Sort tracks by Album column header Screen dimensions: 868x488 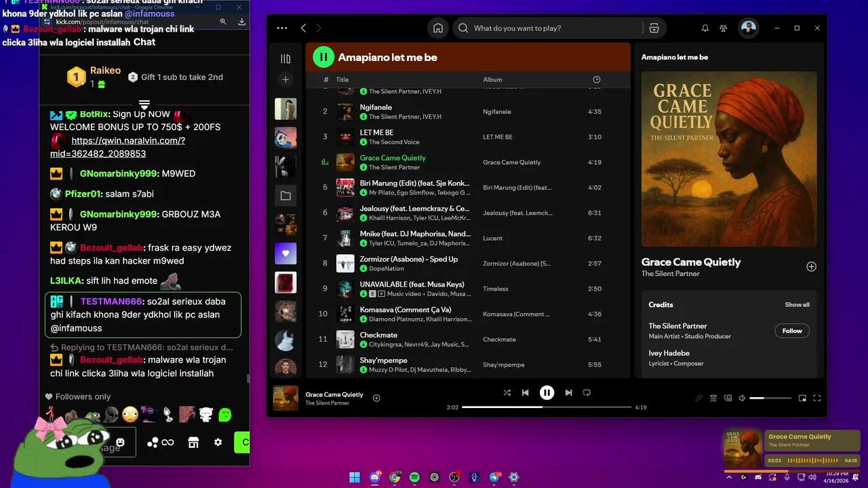click(x=492, y=79)
